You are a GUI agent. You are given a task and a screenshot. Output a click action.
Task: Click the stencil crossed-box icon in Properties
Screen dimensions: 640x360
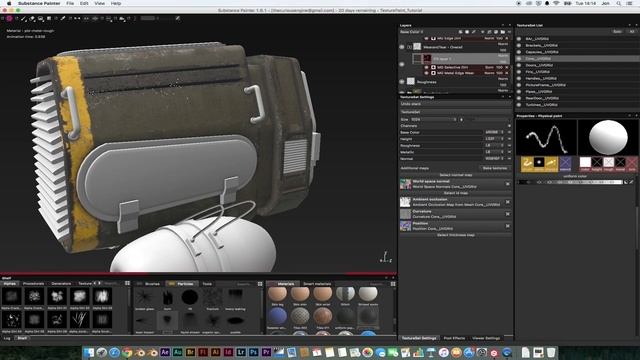pyautogui.click(x=565, y=164)
